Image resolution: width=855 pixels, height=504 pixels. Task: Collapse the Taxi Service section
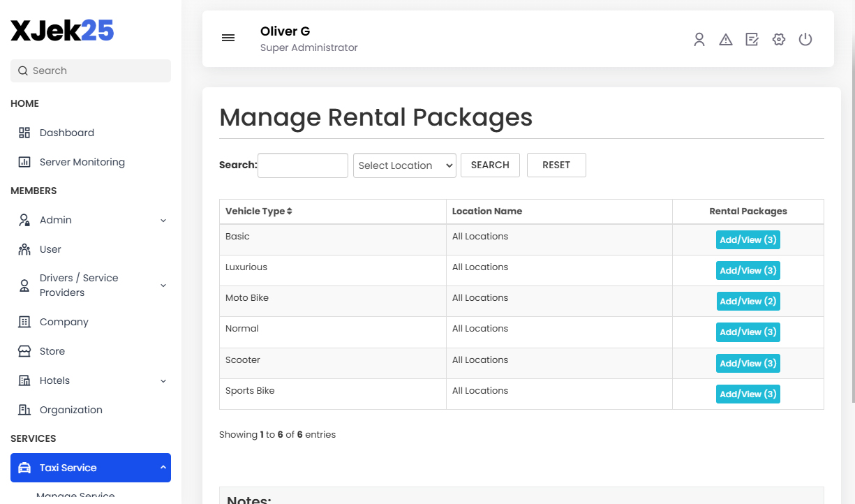pyautogui.click(x=90, y=467)
